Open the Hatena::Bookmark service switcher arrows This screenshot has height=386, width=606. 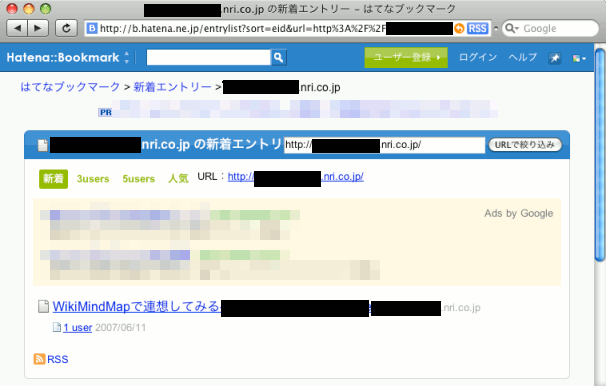127,58
